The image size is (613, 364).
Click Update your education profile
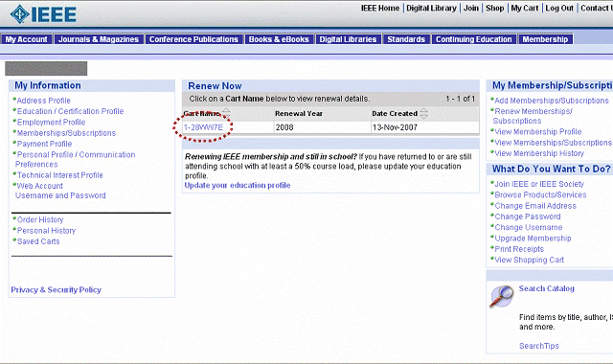(238, 185)
